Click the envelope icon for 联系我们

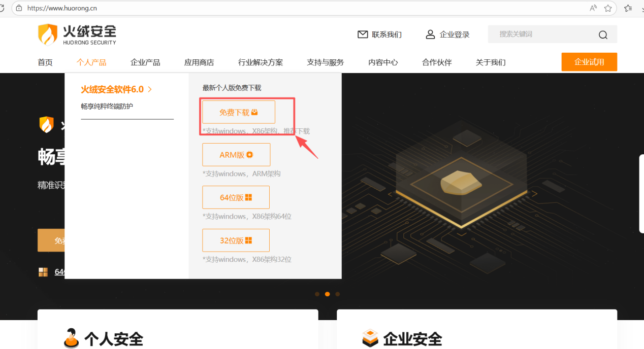point(363,34)
